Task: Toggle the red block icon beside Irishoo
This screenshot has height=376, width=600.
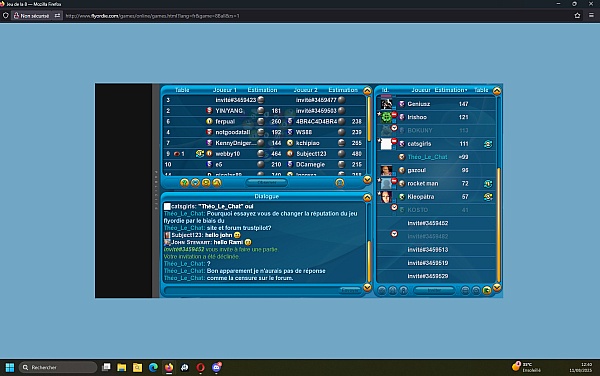Action: pyautogui.click(x=394, y=114)
